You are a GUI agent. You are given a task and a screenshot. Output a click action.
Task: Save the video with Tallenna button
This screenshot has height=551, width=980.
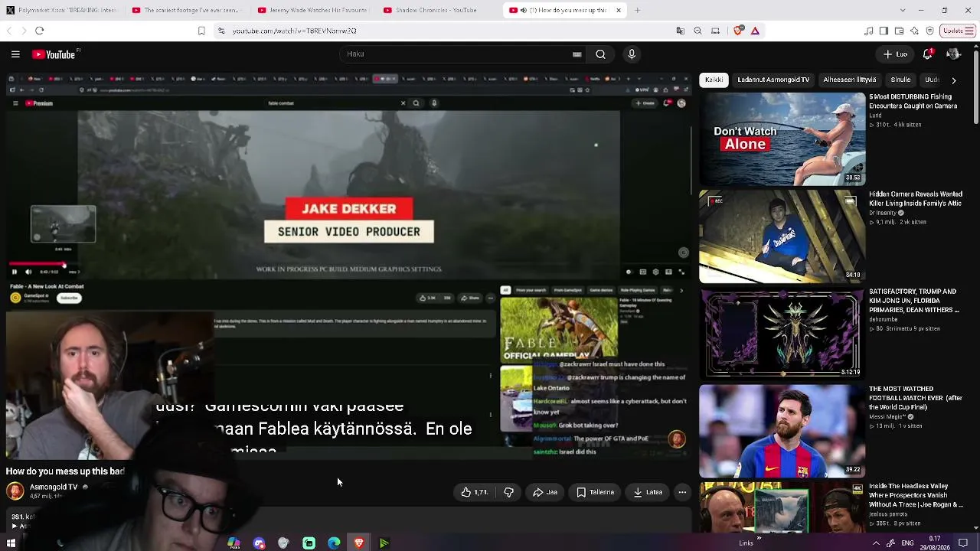click(x=595, y=492)
